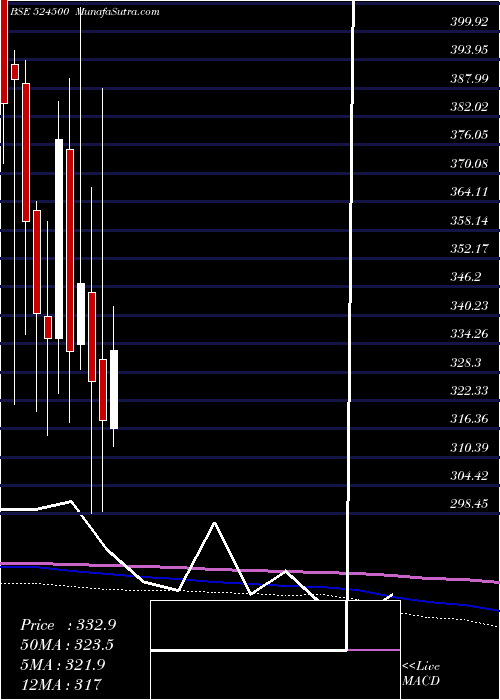Click the 298.45 price axis label

(469, 505)
